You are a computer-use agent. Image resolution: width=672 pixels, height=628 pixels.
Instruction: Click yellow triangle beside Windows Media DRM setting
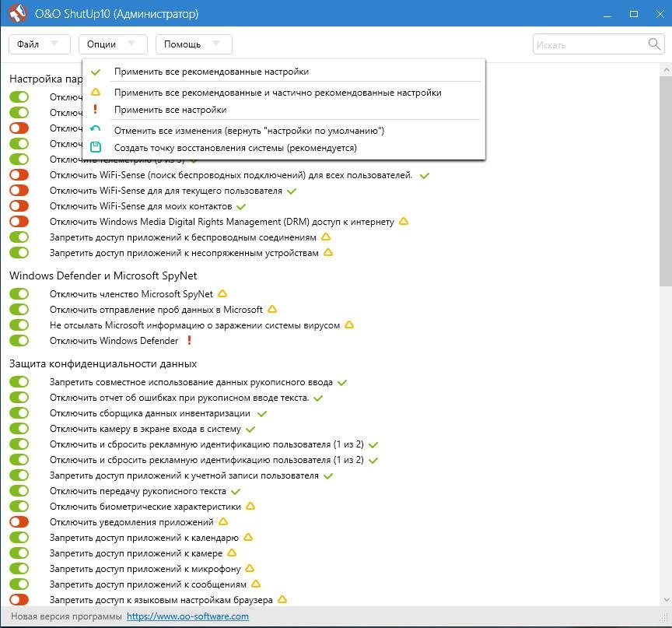click(x=404, y=222)
